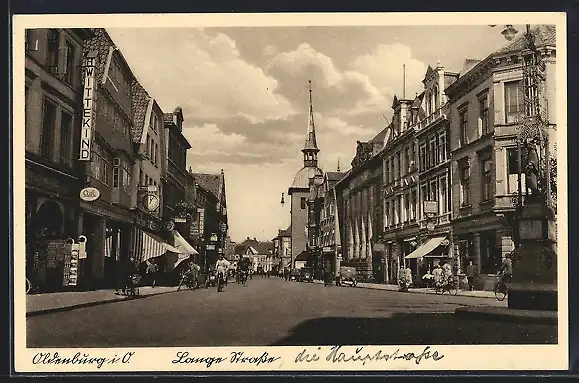
Task: Select the parked car on right curb
Action: (x=346, y=276)
